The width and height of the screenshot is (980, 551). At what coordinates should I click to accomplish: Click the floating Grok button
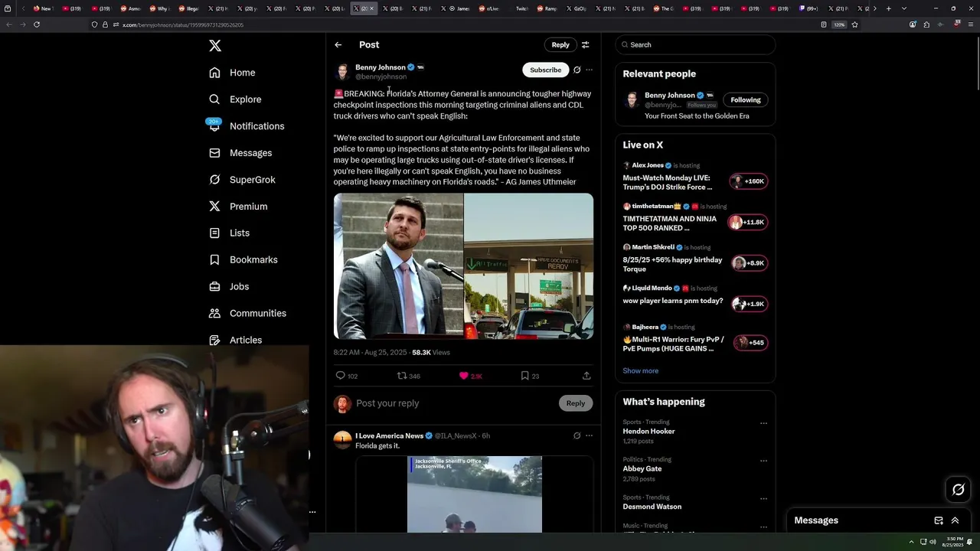959,490
